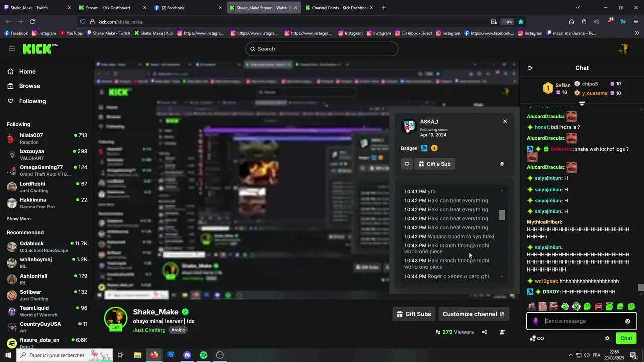Open Following in sidebar

tap(27, 101)
